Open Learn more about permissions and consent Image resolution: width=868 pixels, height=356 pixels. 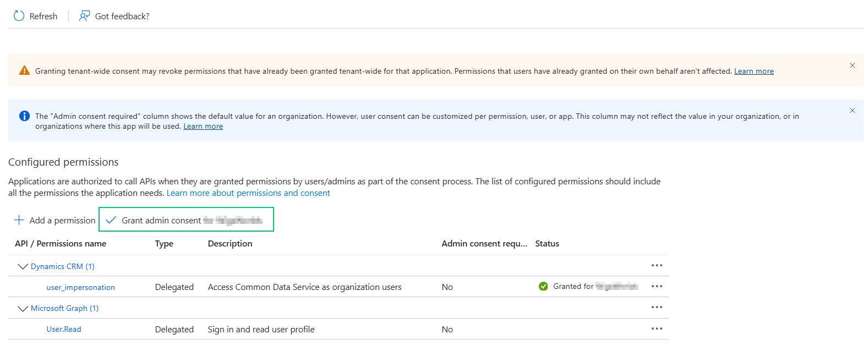(248, 193)
